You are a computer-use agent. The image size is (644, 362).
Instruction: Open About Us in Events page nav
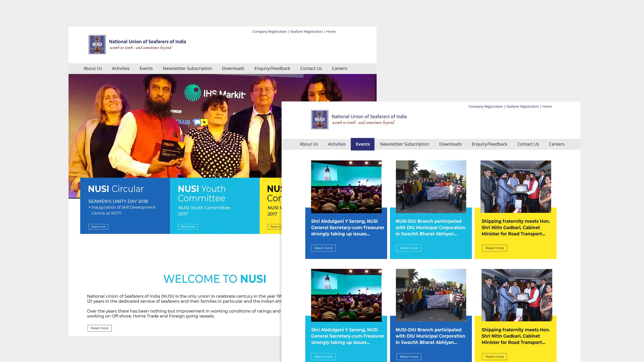pyautogui.click(x=309, y=144)
